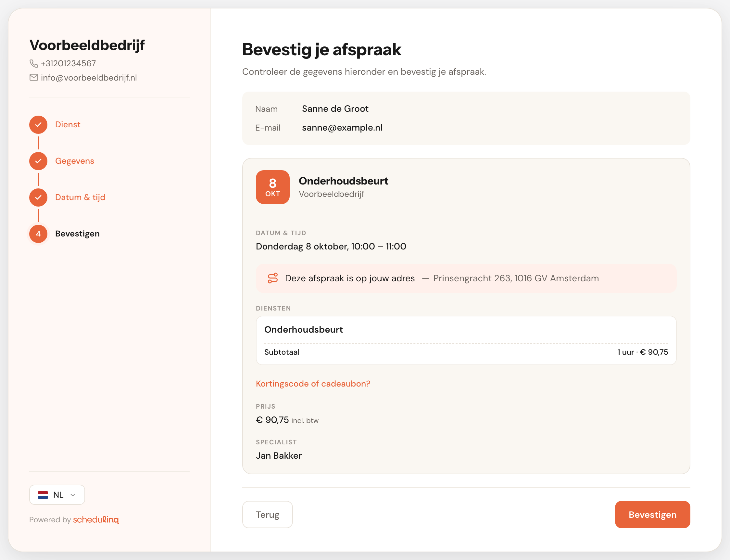The image size is (730, 560).
Task: Click the step 4 circle for Bevestigen
Action: click(38, 234)
